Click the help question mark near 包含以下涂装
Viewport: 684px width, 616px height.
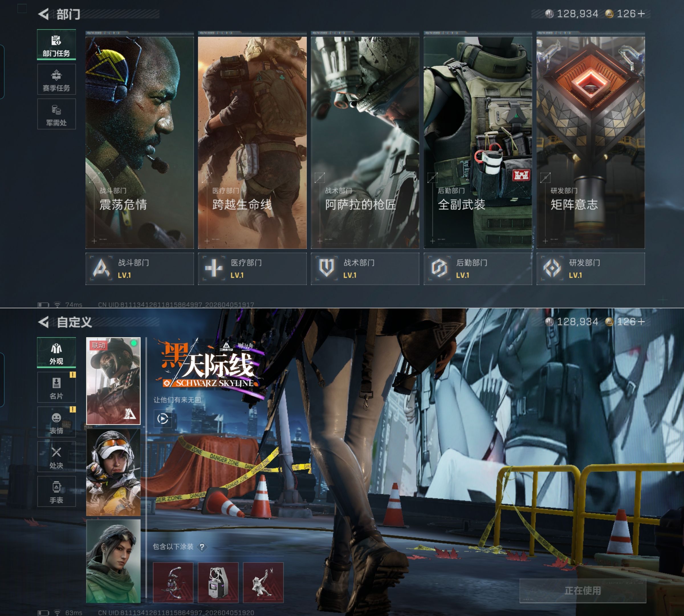coord(202,547)
